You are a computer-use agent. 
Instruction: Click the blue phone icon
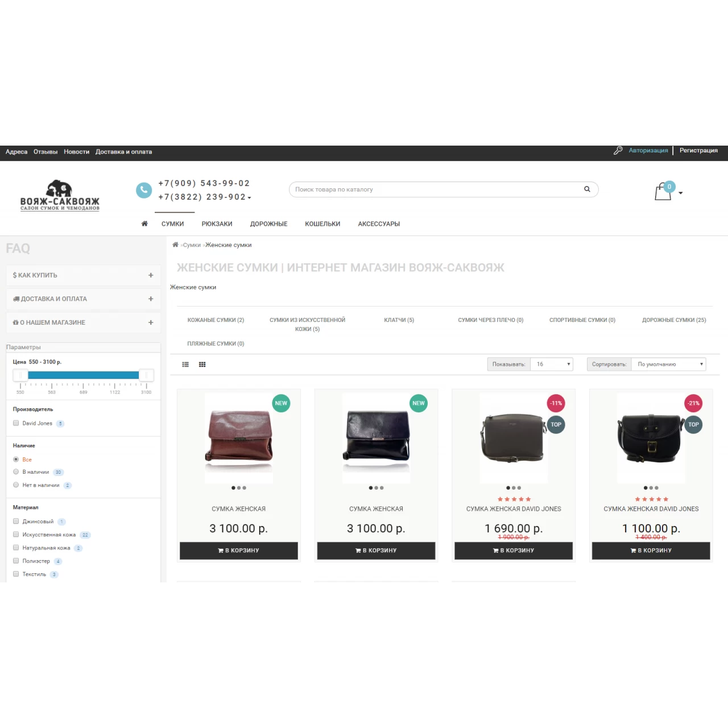click(x=144, y=190)
